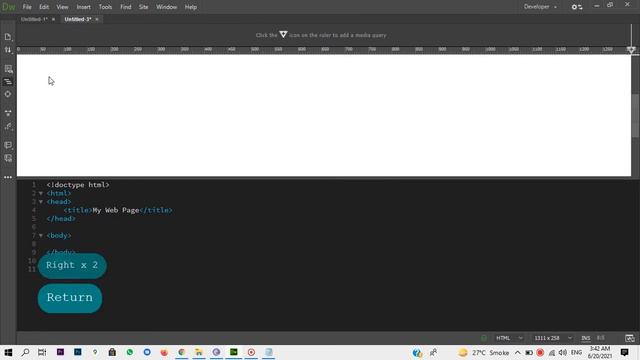Close the Untitled-3 tab

point(97,19)
